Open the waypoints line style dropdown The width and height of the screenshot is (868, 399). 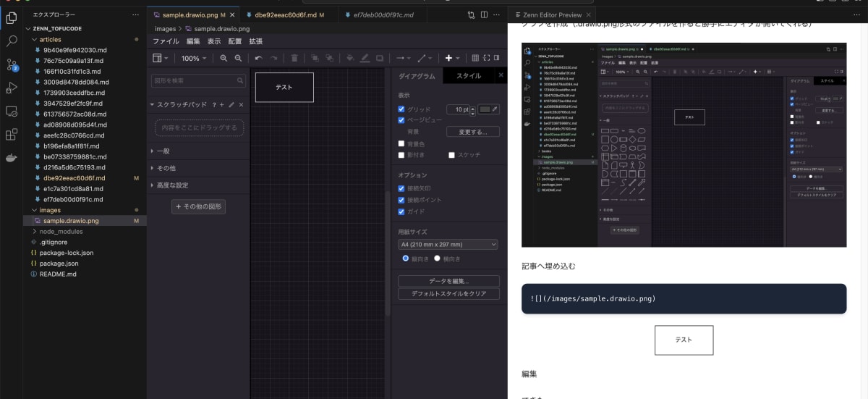point(424,58)
